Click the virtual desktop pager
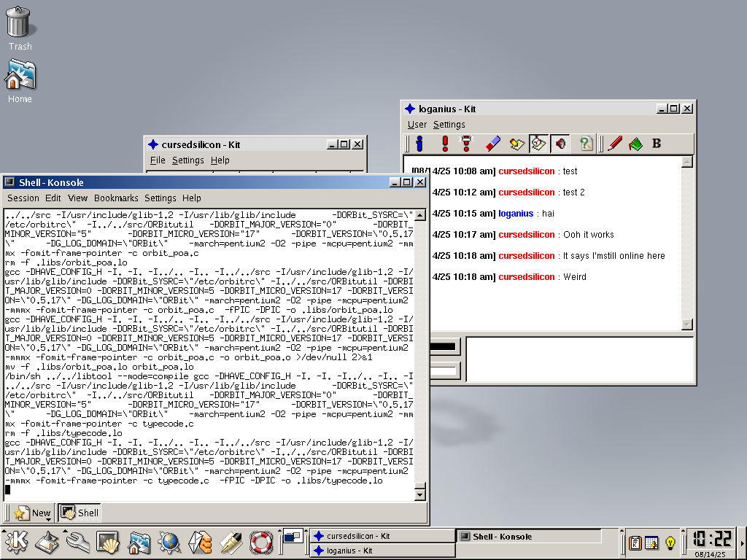 [293, 537]
